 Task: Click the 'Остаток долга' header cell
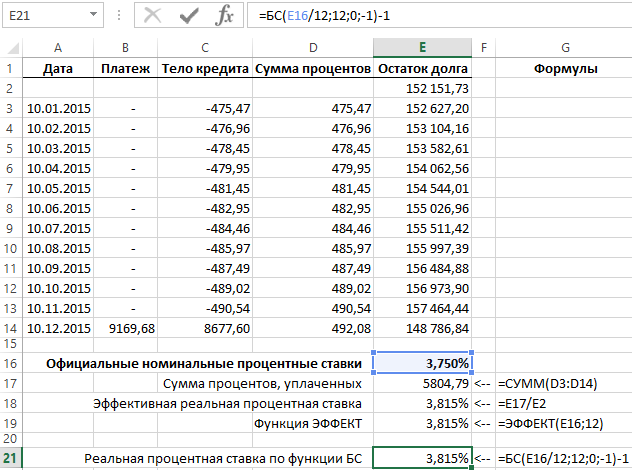point(422,68)
